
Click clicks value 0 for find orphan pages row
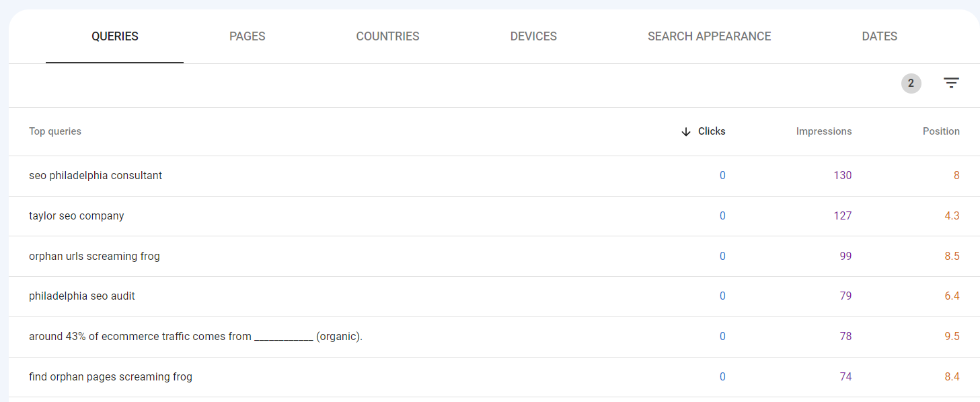(722, 376)
